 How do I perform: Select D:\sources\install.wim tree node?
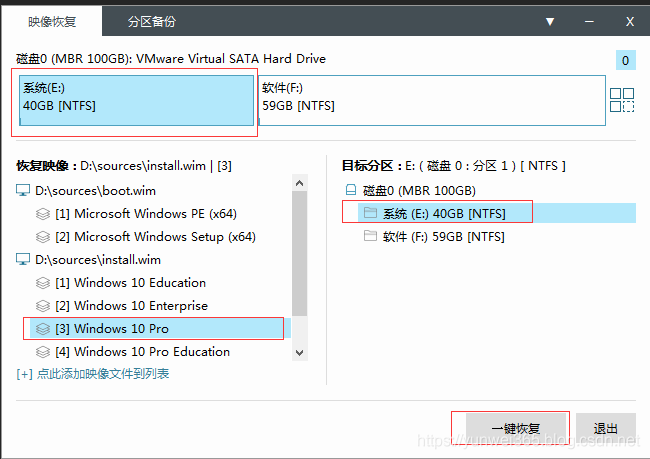98,260
